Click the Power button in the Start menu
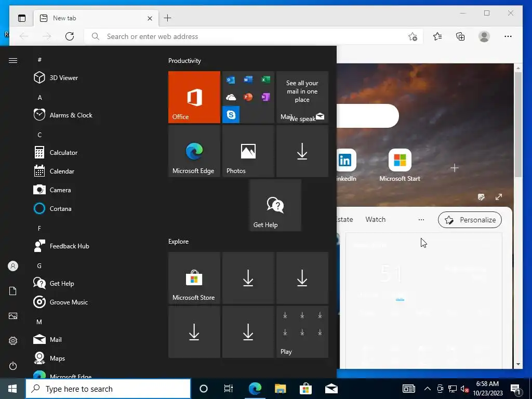The height and width of the screenshot is (399, 532). (x=13, y=366)
